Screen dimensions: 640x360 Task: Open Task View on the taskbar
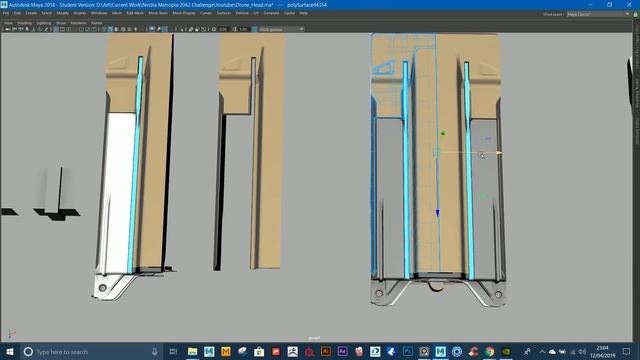(173, 351)
